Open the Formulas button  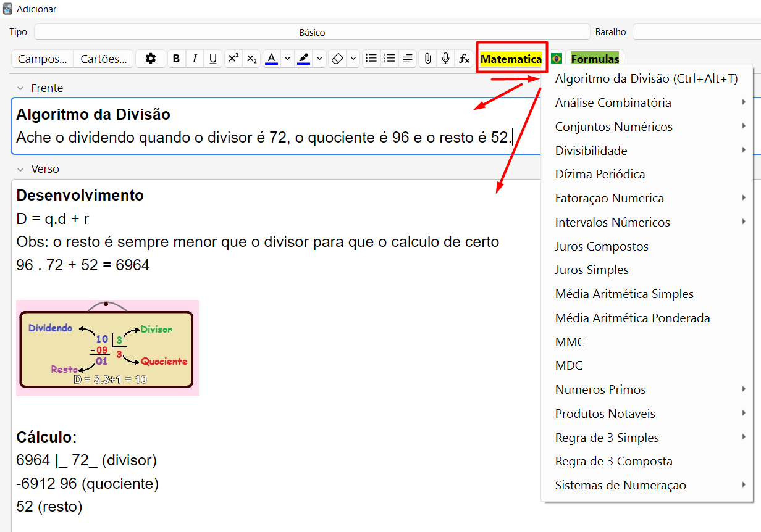coord(595,59)
